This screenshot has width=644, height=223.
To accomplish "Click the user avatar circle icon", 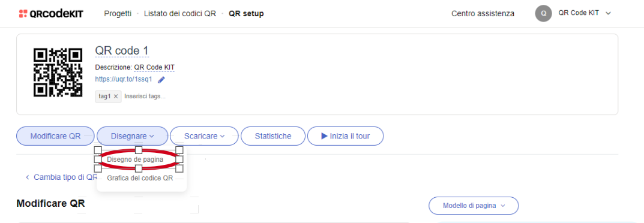I will click(x=543, y=14).
